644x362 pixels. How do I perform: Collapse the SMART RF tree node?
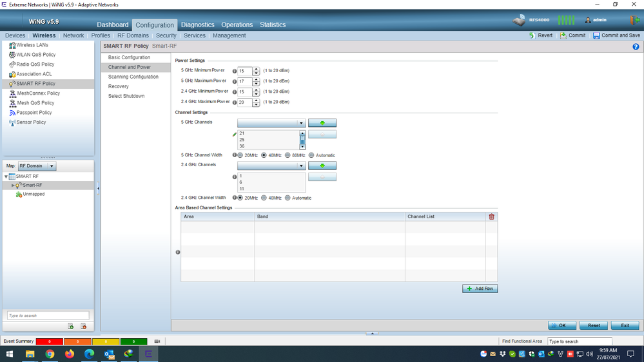click(x=6, y=176)
